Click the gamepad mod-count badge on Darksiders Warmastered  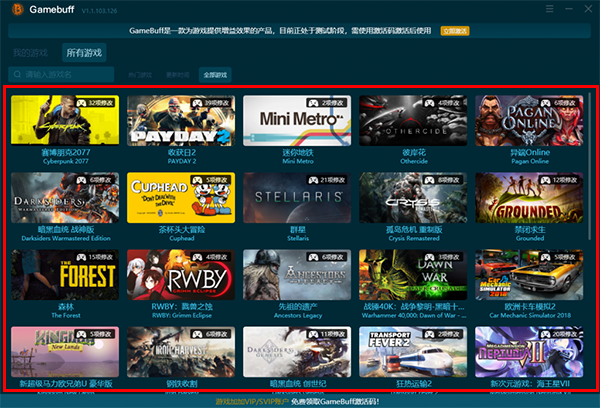click(x=95, y=180)
